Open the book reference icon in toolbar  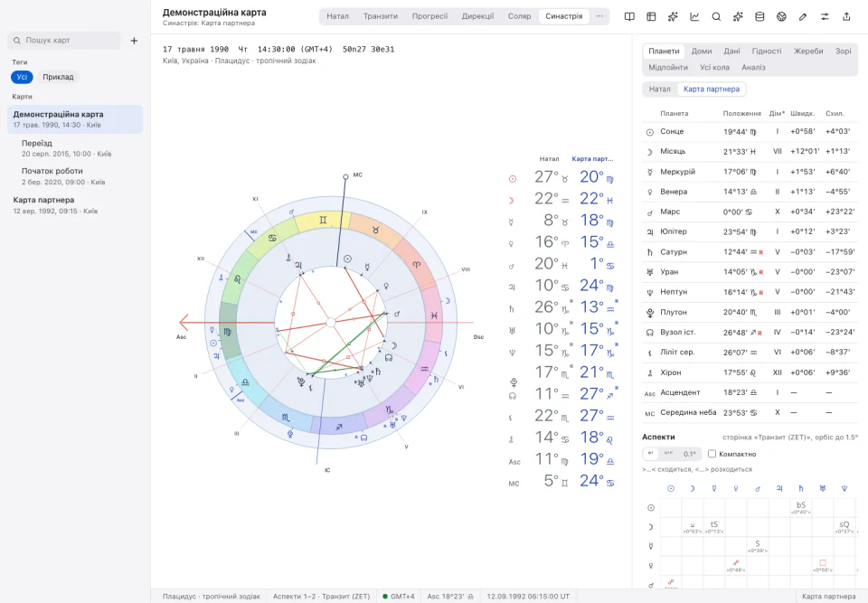pos(629,16)
